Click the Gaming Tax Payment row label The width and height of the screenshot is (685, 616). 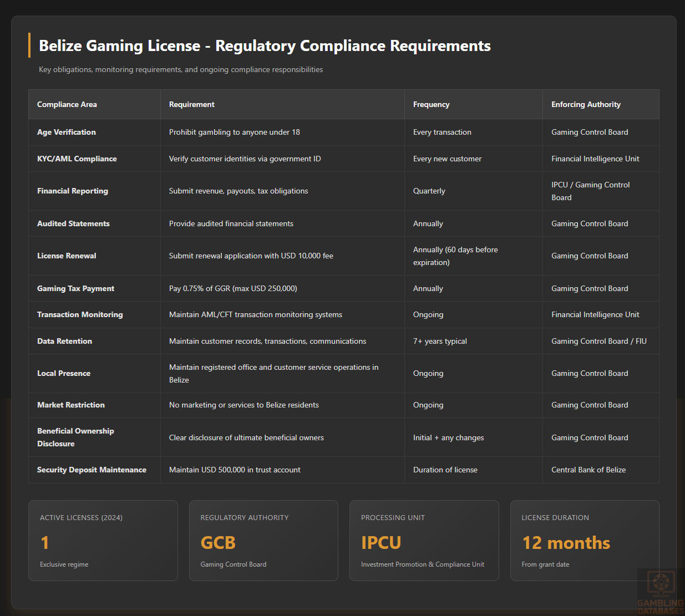tap(75, 288)
